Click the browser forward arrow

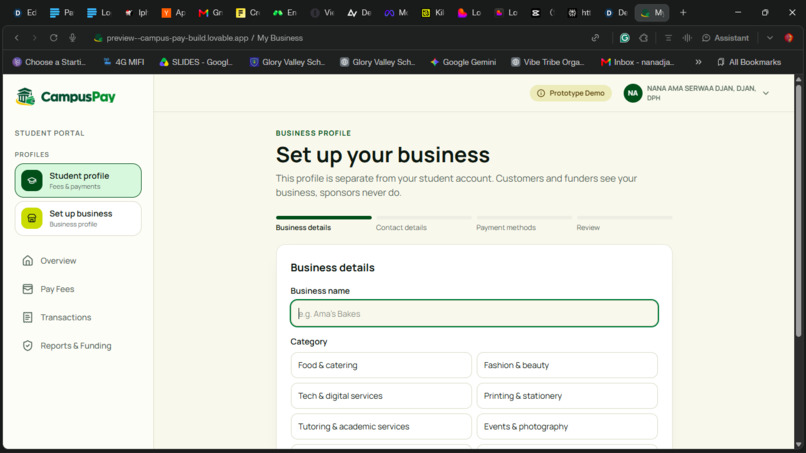click(x=34, y=38)
